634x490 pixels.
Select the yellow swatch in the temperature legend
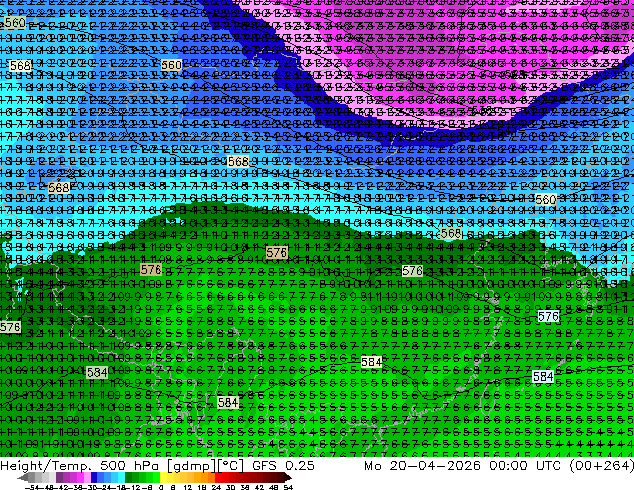tap(163, 477)
